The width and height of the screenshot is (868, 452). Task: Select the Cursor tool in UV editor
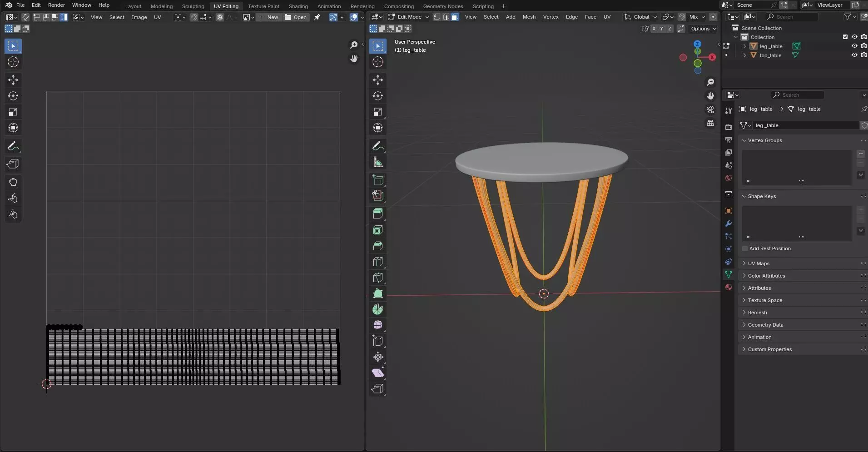pos(13,62)
